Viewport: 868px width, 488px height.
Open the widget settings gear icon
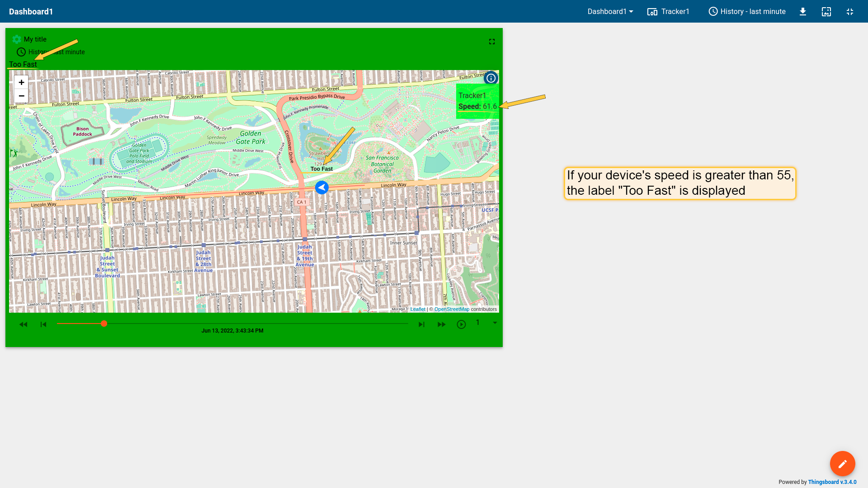tap(17, 39)
